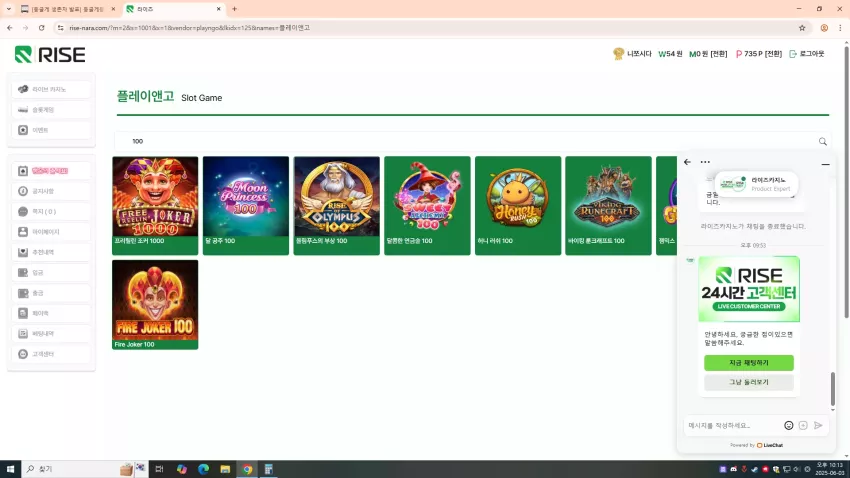Click the chat send arrow icon
850x478 pixels.
pos(818,425)
